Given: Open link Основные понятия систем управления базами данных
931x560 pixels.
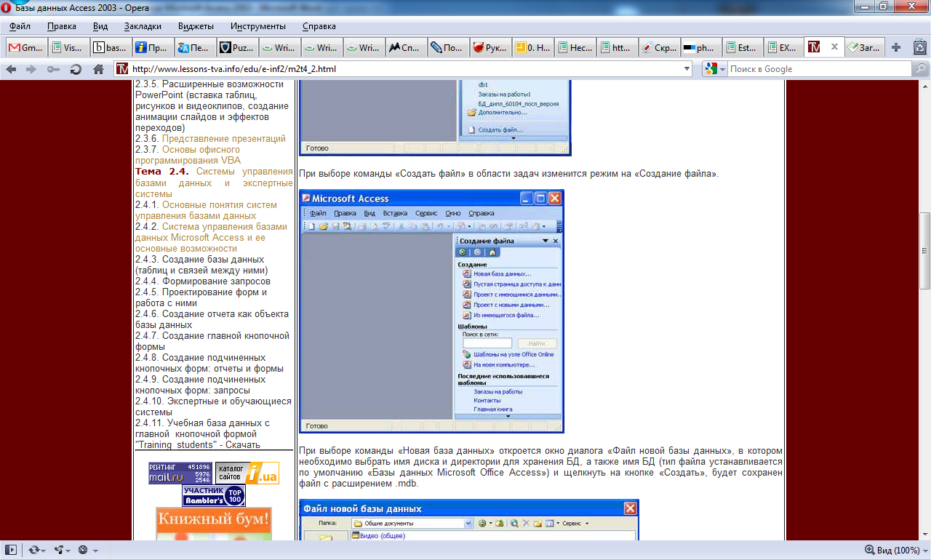Looking at the screenshot, I should (207, 210).
